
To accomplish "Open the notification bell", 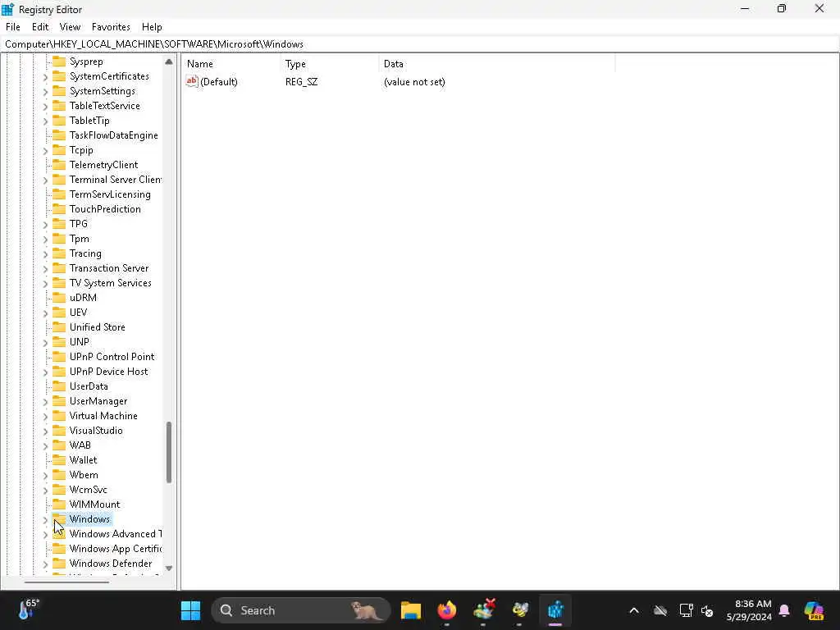I will click(x=784, y=610).
